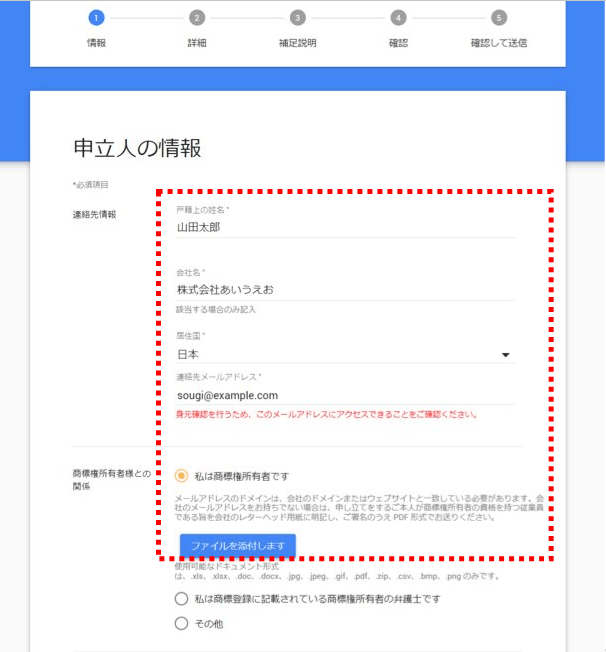The width and height of the screenshot is (606, 652).
Task: Expand the 居住国 dropdown arrow
Action: click(x=505, y=355)
